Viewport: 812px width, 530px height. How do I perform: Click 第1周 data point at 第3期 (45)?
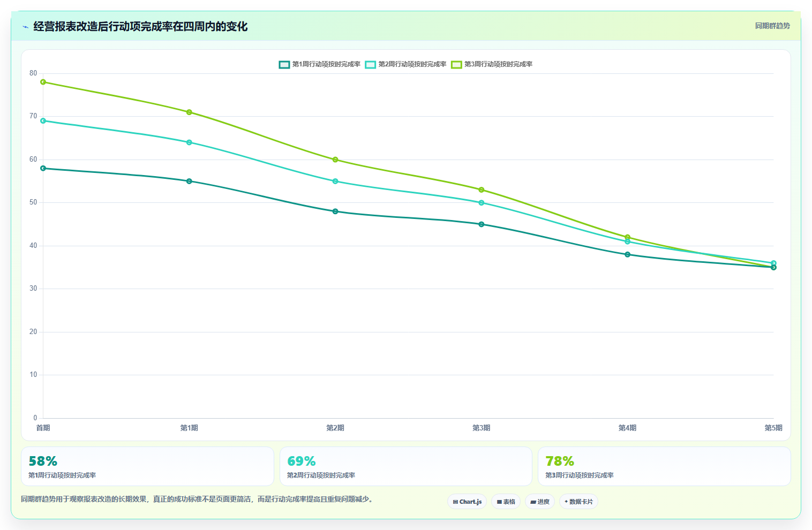pyautogui.click(x=482, y=224)
